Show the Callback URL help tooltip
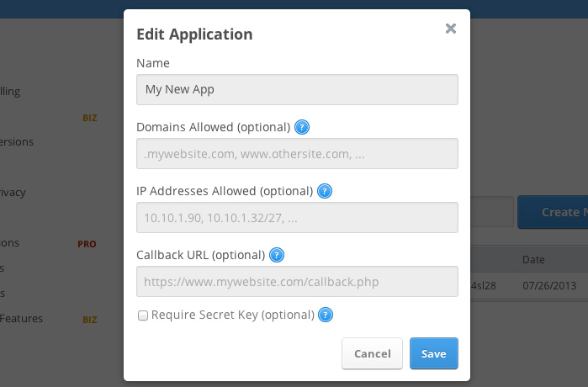This screenshot has width=588, height=387. point(276,255)
